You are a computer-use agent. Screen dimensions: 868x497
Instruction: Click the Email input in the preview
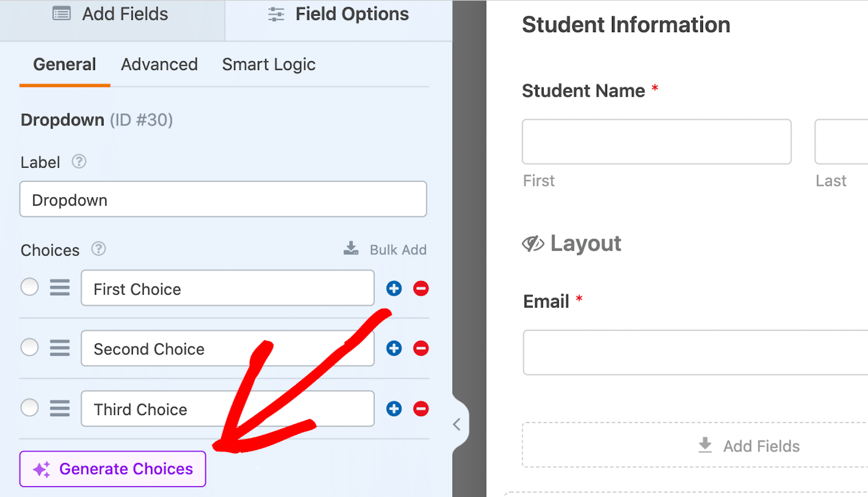694,353
